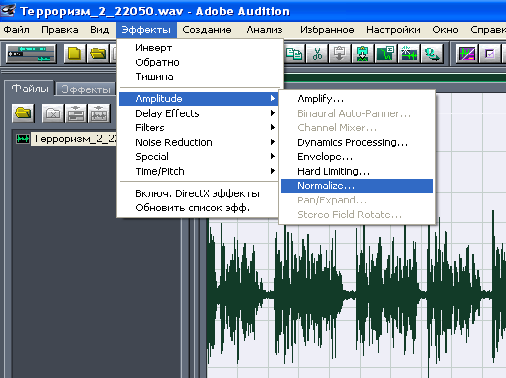Switch view with the multitrack/edit toggle button
The height and width of the screenshot is (378, 506).
[31, 53]
